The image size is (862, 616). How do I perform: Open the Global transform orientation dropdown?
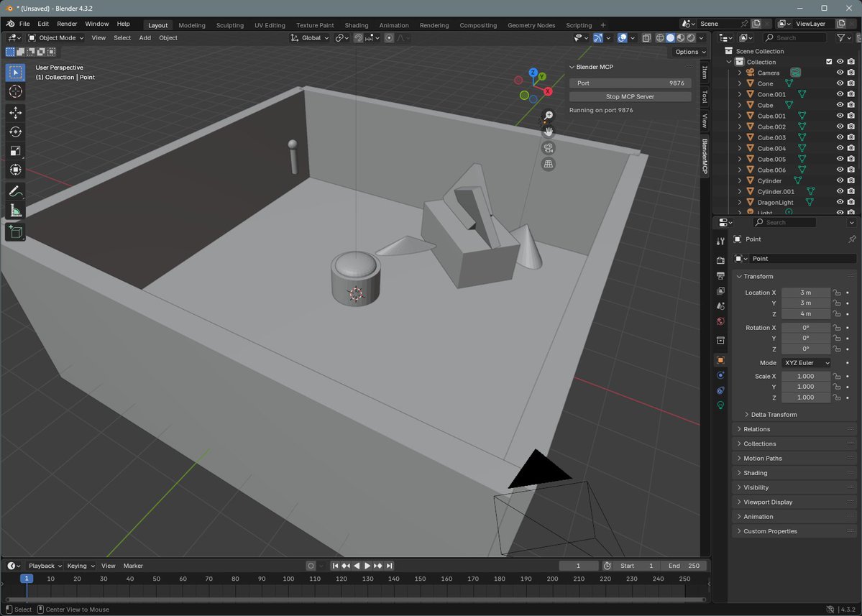click(x=310, y=38)
